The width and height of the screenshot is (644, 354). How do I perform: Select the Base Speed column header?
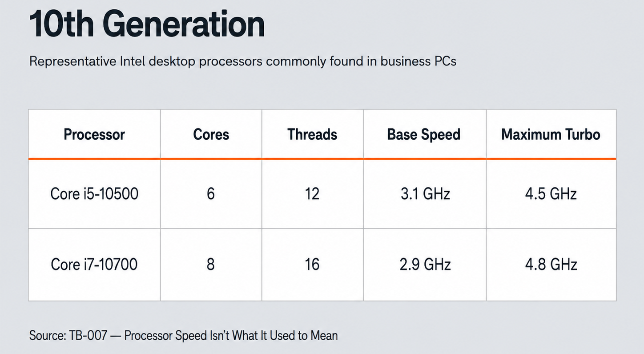point(424,134)
